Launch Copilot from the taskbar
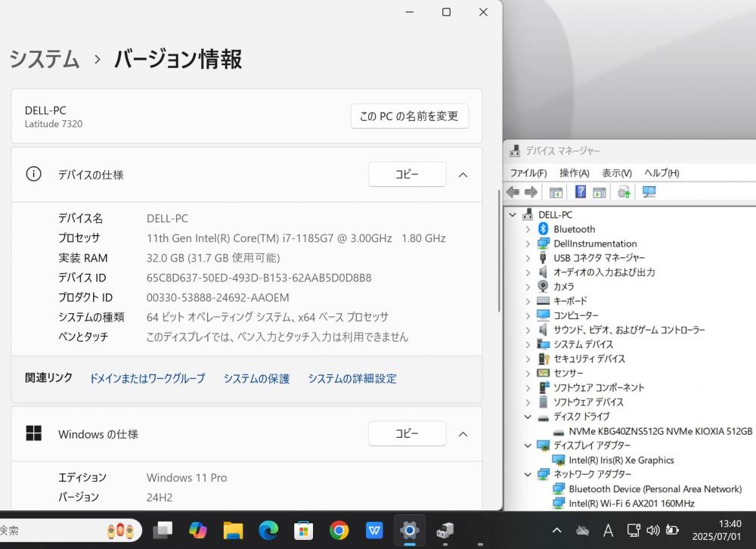 (197, 530)
